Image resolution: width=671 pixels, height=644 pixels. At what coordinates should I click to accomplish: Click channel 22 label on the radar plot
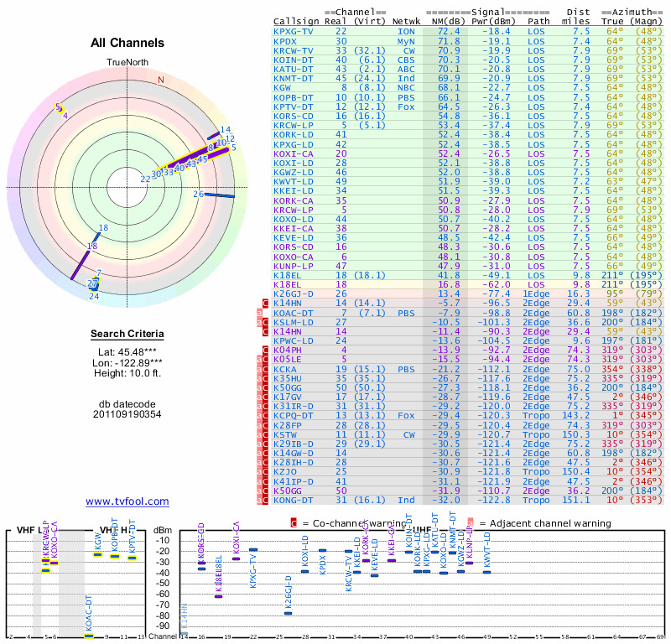tap(145, 179)
